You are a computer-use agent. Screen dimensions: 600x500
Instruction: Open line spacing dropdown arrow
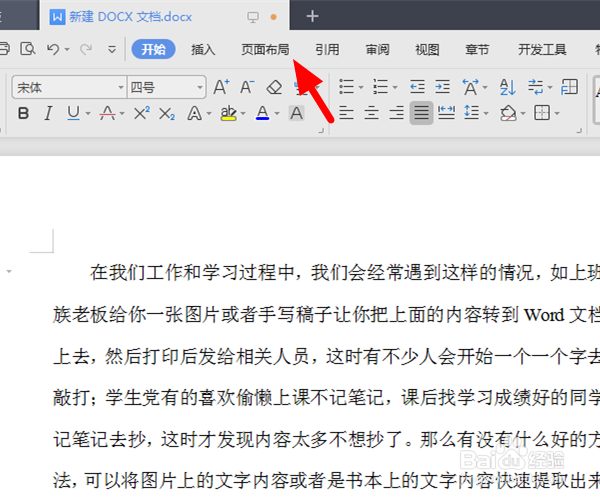tap(486, 114)
